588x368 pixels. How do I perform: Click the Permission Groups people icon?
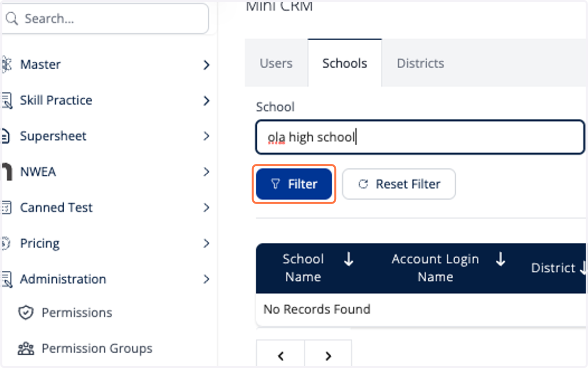(25, 349)
